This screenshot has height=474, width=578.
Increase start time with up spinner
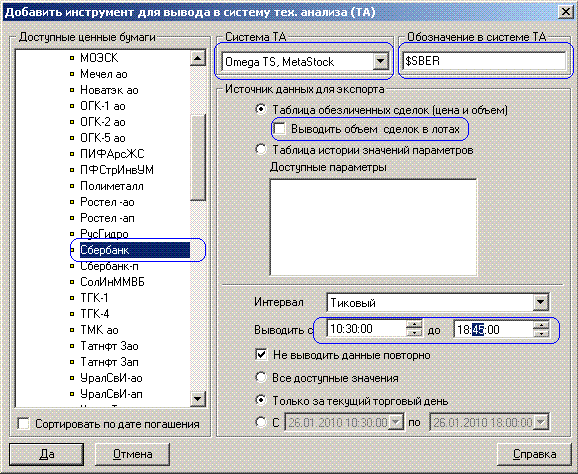415,324
